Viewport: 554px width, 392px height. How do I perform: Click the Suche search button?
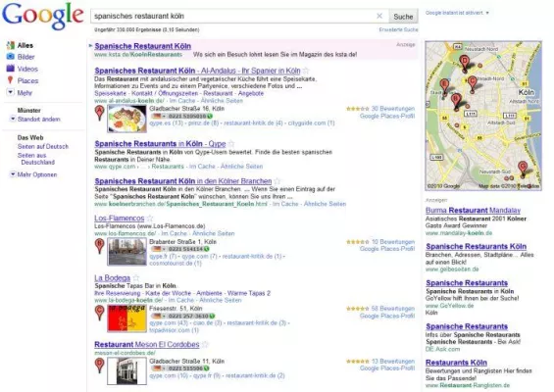pyautogui.click(x=403, y=17)
